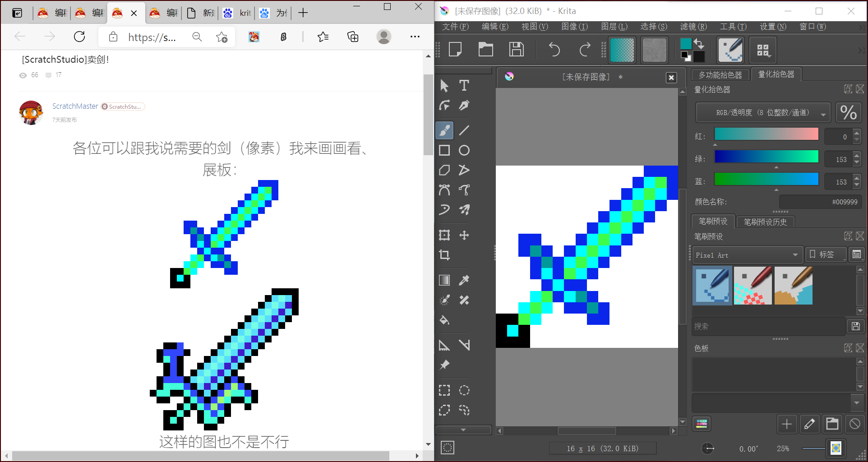Select the Line tool
The height and width of the screenshot is (462, 868).
tap(464, 130)
